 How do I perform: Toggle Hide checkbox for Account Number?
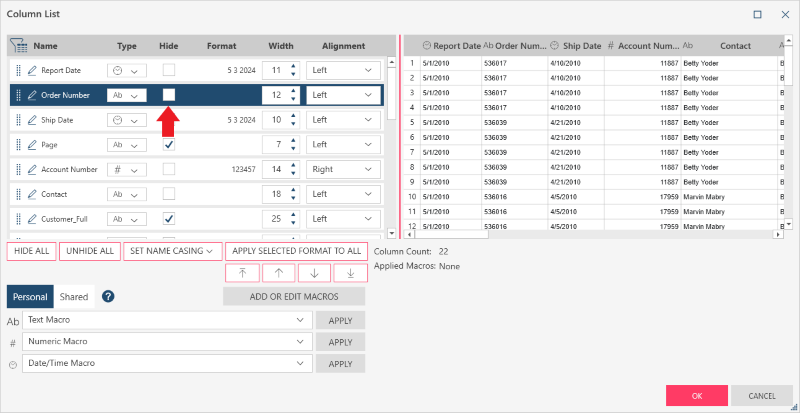169,169
